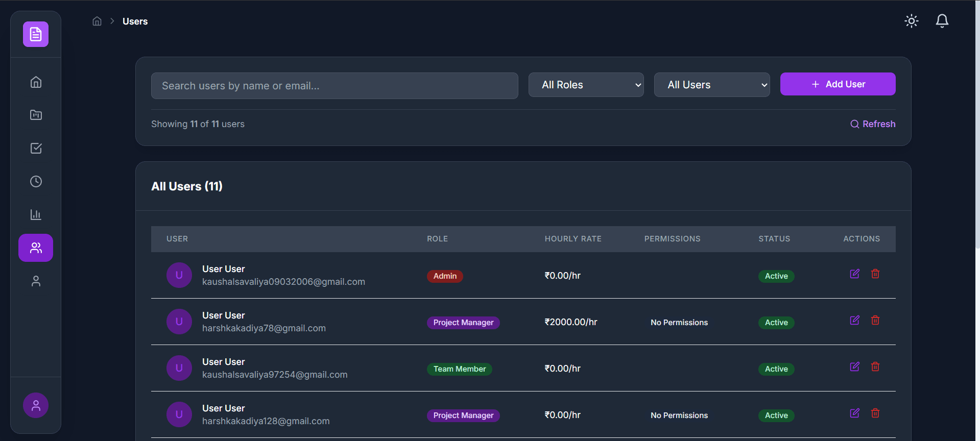Screen dimensions: 980x441
Task: Click Project Manager badge for harshkakadiya78
Action: click(463, 323)
